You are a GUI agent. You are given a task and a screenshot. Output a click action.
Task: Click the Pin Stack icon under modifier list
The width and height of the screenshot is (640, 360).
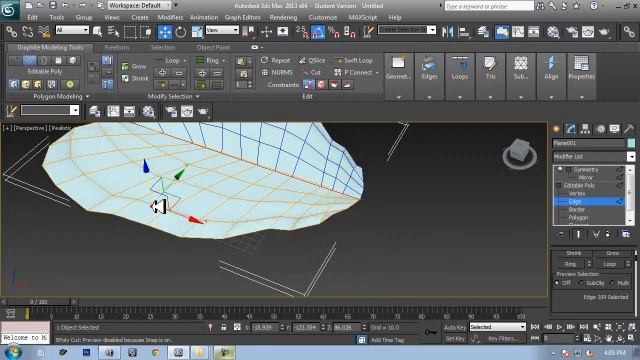(561, 234)
